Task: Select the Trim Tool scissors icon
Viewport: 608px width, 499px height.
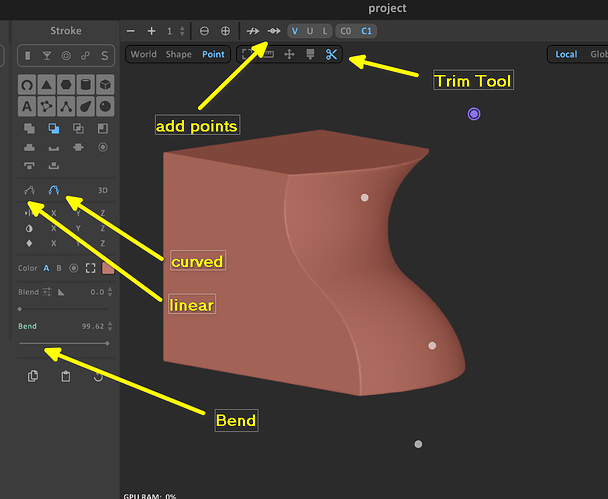Action: tap(331, 54)
